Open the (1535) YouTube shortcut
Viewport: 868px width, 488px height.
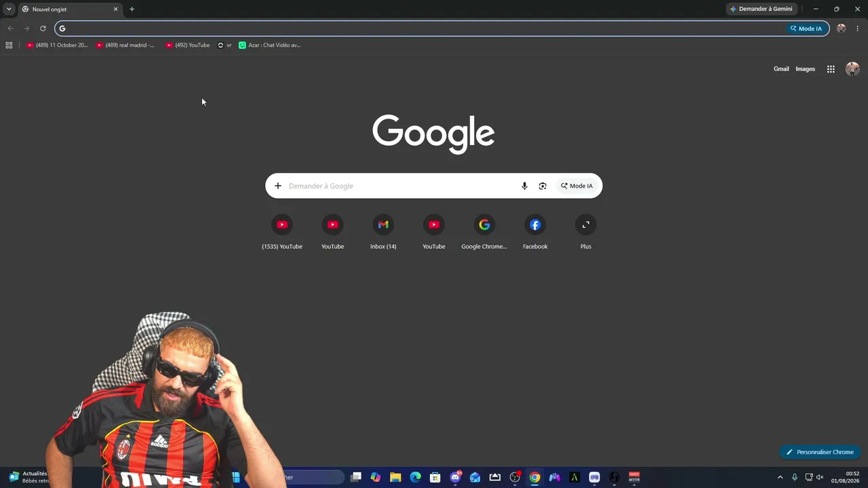pos(282,232)
